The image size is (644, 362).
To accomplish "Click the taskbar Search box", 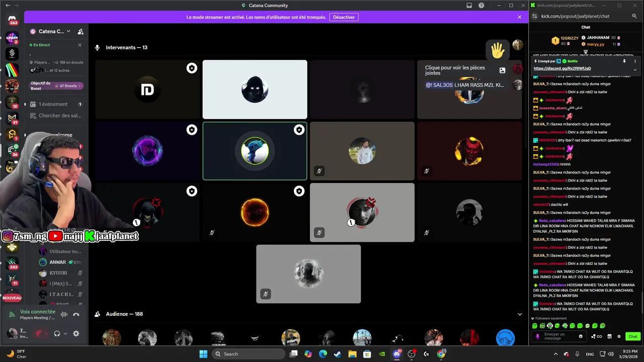I will [249, 354].
